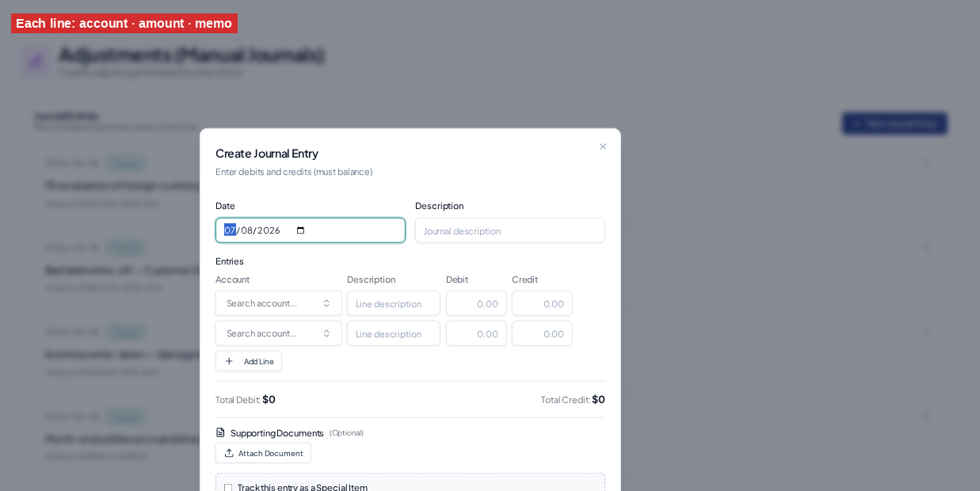Click the Journal description input
This screenshot has width=980, height=491.
coord(510,230)
